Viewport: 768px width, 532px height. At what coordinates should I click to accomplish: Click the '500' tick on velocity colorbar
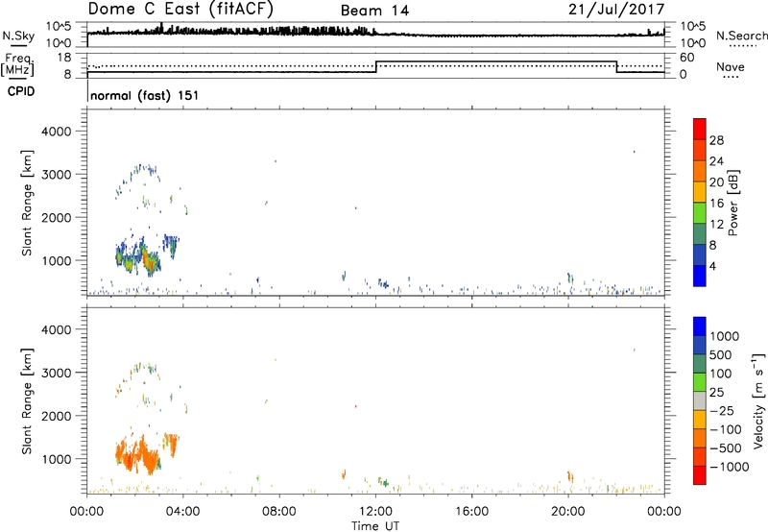point(721,355)
